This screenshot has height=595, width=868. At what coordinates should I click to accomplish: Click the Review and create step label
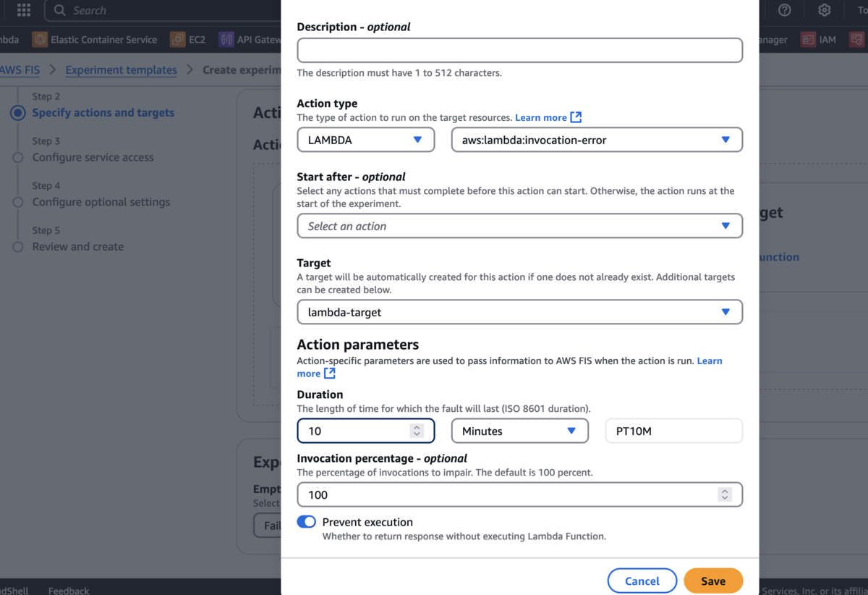[78, 246]
